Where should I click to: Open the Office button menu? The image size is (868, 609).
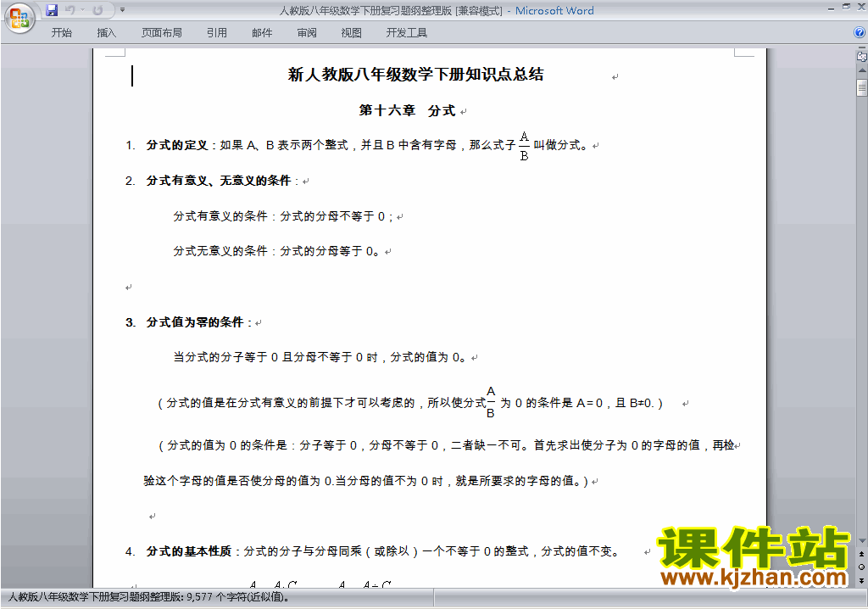(20, 19)
